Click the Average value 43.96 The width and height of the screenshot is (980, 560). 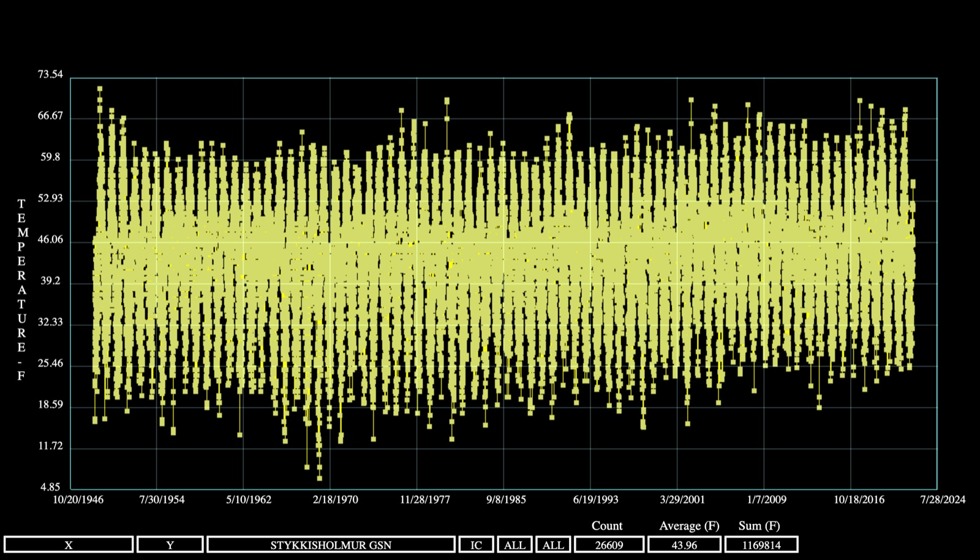(684, 545)
